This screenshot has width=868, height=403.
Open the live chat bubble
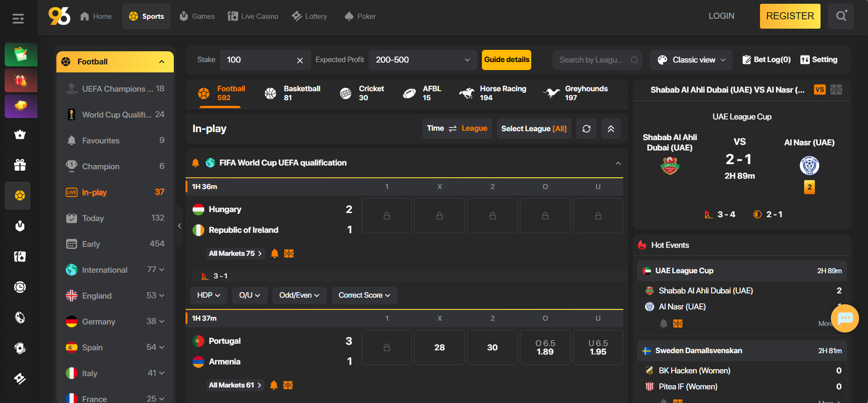tap(845, 318)
